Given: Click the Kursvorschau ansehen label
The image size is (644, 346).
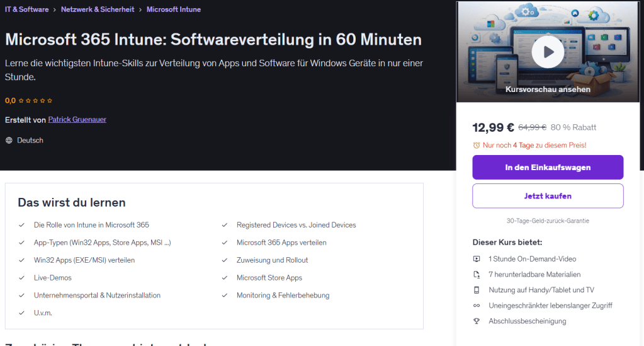Looking at the screenshot, I should 548,89.
